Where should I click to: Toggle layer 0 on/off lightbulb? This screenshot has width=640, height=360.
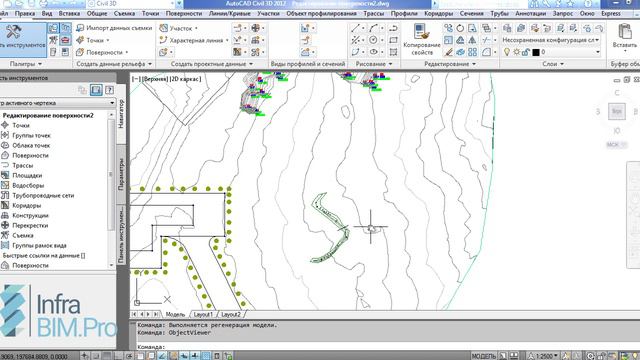tap(507, 52)
